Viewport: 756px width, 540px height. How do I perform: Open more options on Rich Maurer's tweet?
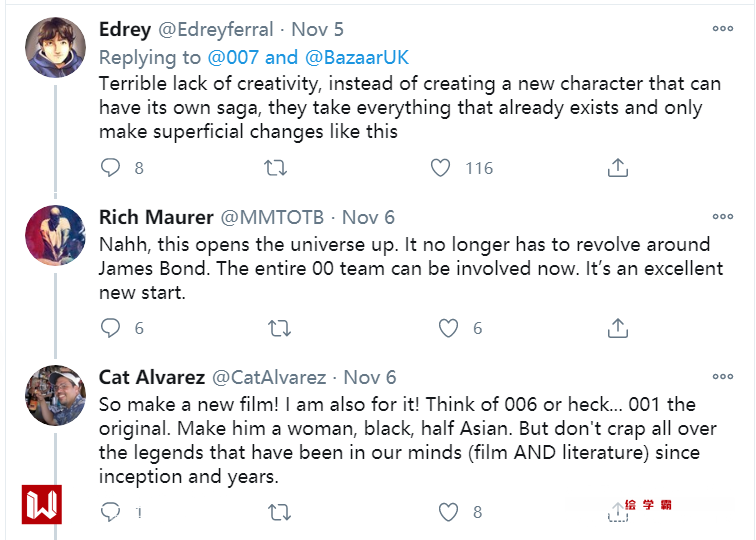click(x=723, y=216)
